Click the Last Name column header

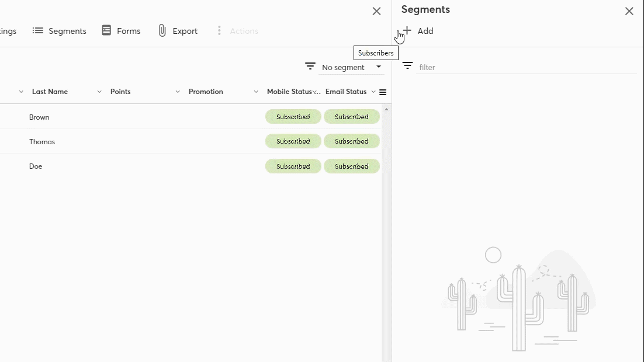tap(50, 92)
